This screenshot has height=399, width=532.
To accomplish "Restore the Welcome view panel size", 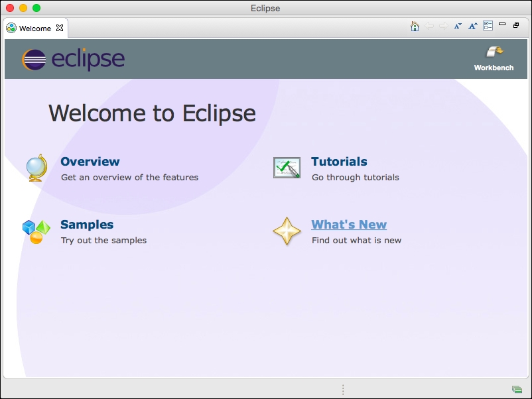I will [516, 25].
